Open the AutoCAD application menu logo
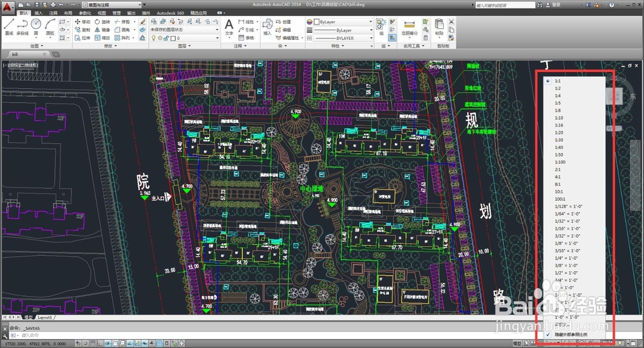Screen dimensions: 644x348 (8, 7)
